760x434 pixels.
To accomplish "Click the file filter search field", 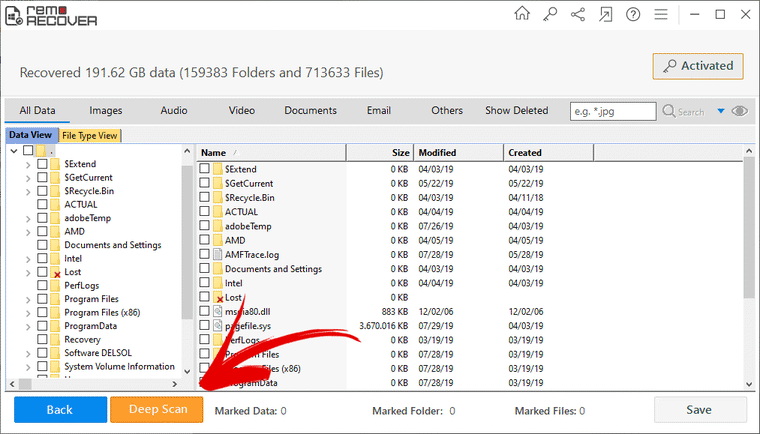I will pyautogui.click(x=612, y=111).
